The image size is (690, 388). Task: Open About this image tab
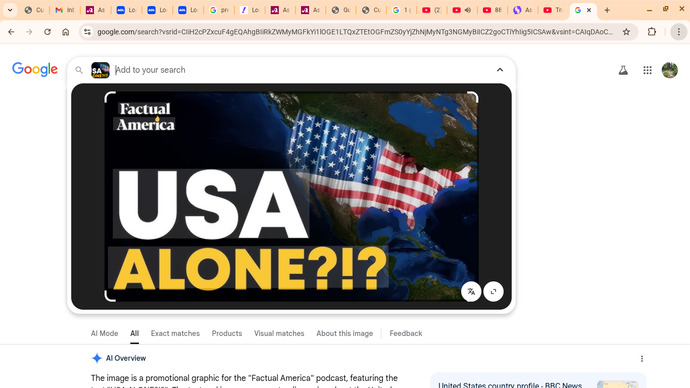pos(345,333)
